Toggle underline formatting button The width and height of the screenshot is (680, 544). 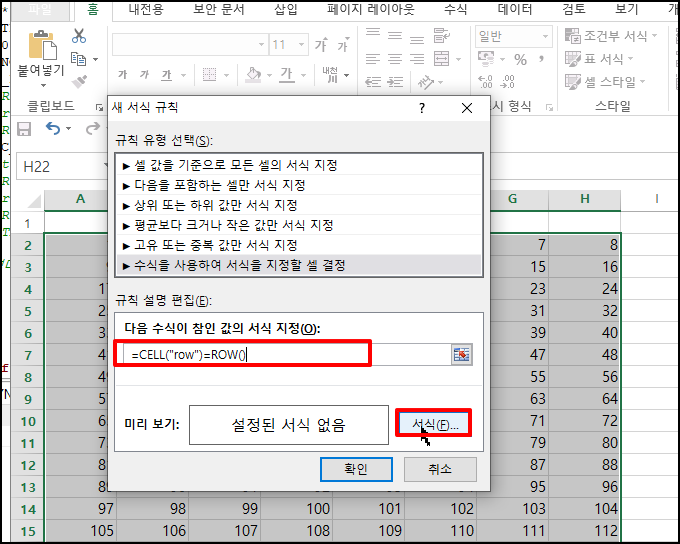[x=167, y=75]
